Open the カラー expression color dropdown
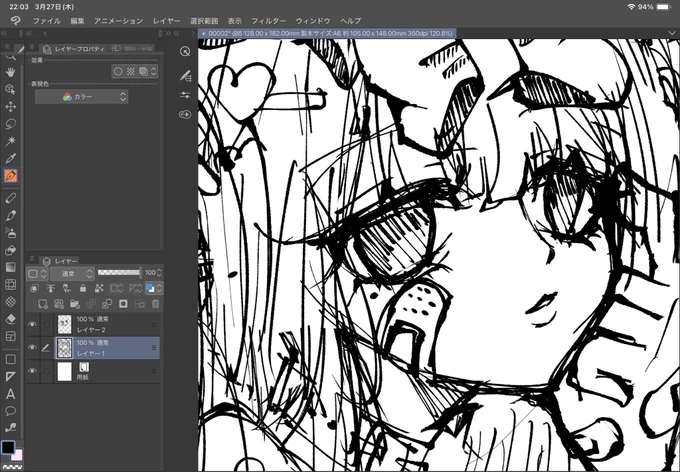Image resolution: width=680 pixels, height=472 pixels. pos(82,97)
